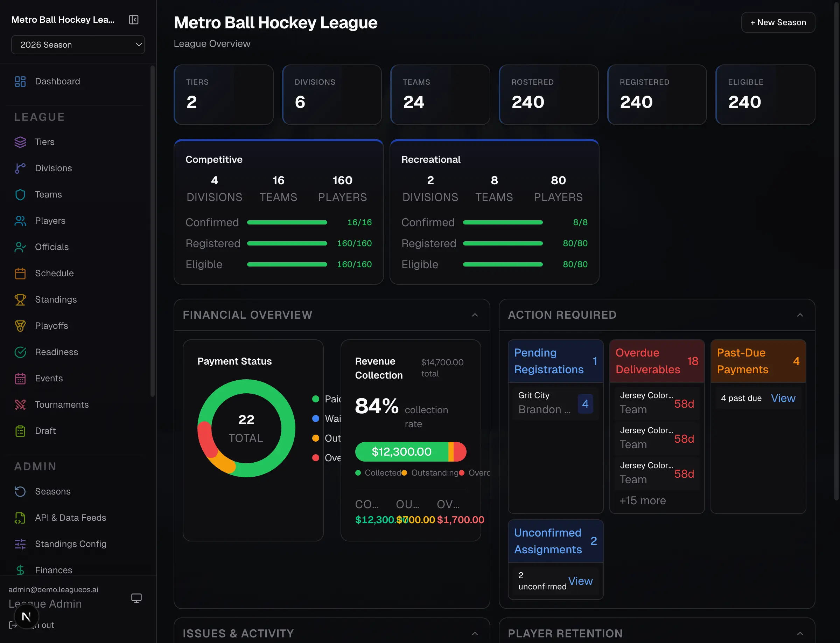Image resolution: width=840 pixels, height=643 pixels.
Task: Select the Tiers sidebar icon
Action: pyautogui.click(x=20, y=142)
